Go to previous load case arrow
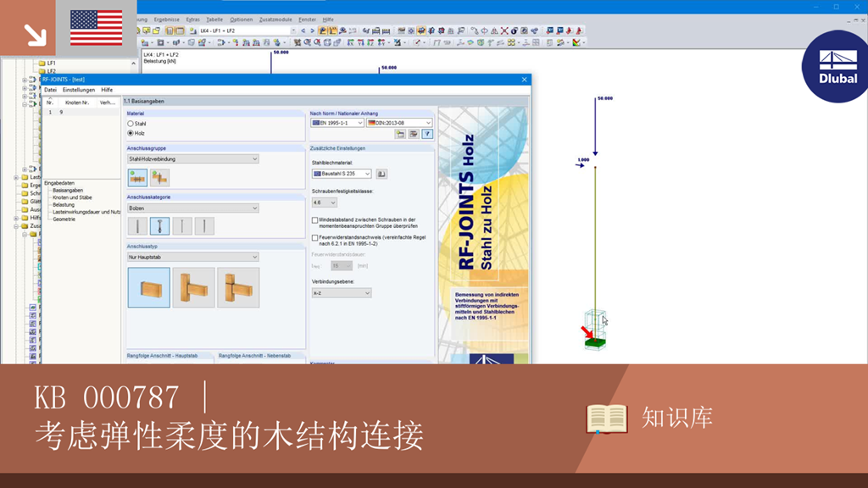 303,31
